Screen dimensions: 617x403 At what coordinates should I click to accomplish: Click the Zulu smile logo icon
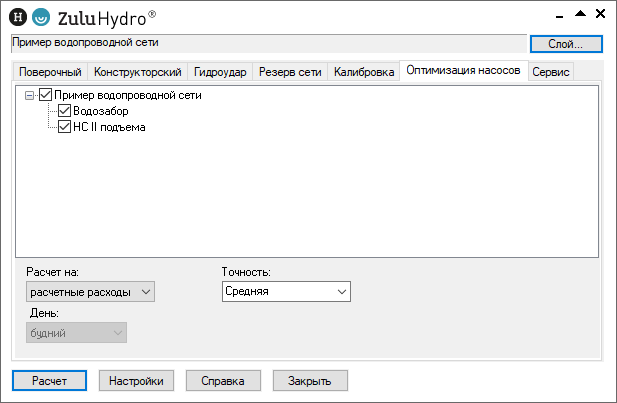40,16
